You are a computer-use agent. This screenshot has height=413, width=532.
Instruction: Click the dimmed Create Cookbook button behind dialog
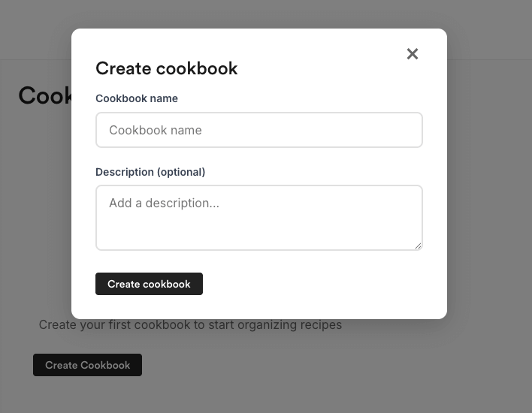point(87,365)
